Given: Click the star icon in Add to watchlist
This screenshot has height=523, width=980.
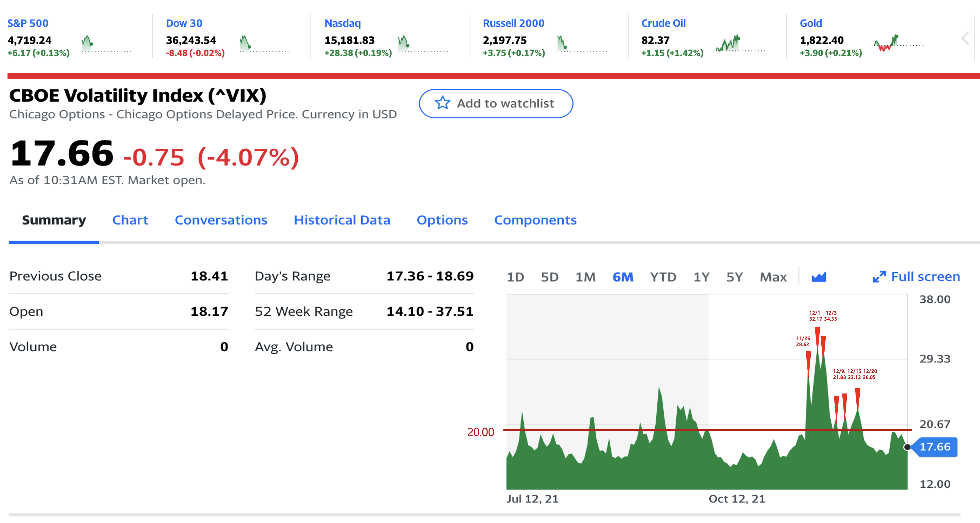Looking at the screenshot, I should tap(442, 103).
